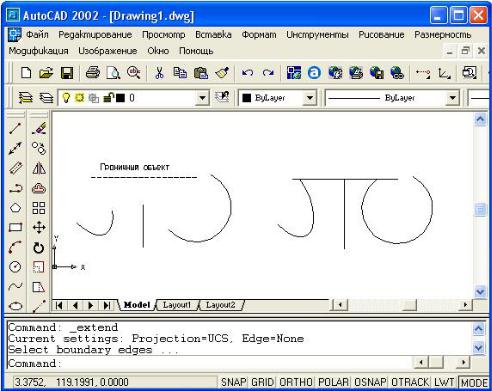Click the Autodesk Point A icon

point(314,73)
